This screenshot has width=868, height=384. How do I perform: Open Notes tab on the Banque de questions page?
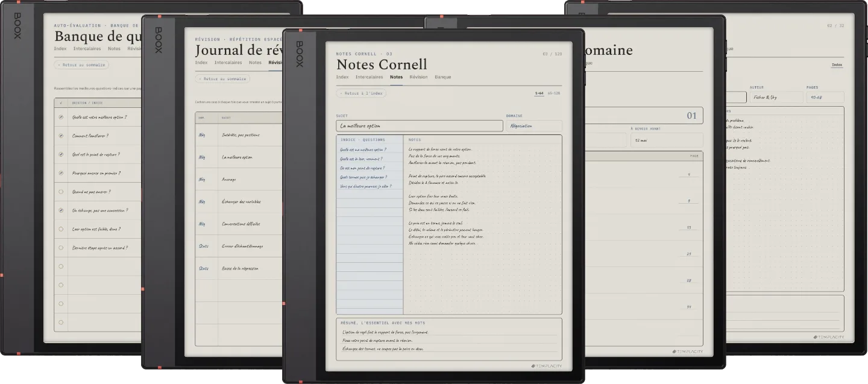pyautogui.click(x=115, y=49)
